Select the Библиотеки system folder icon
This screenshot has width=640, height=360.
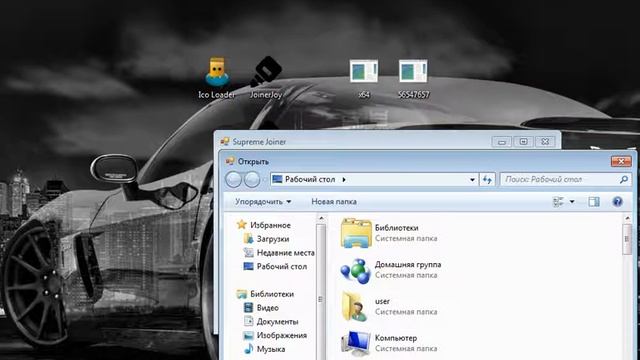356,233
